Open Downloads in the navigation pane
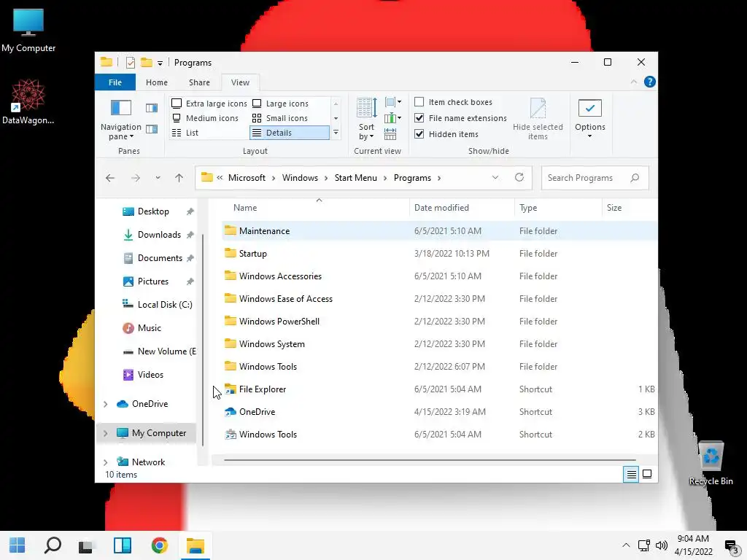This screenshot has height=560, width=747. pos(158,235)
